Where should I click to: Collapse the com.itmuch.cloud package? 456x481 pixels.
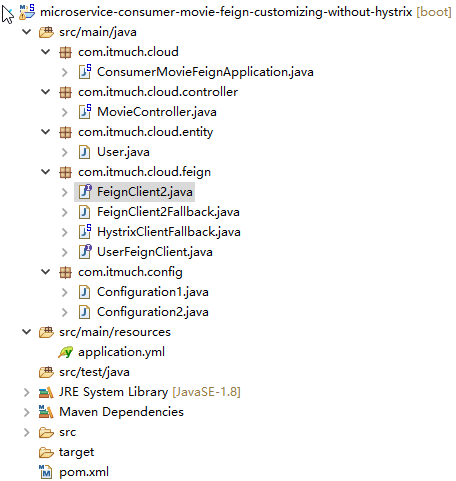click(45, 52)
